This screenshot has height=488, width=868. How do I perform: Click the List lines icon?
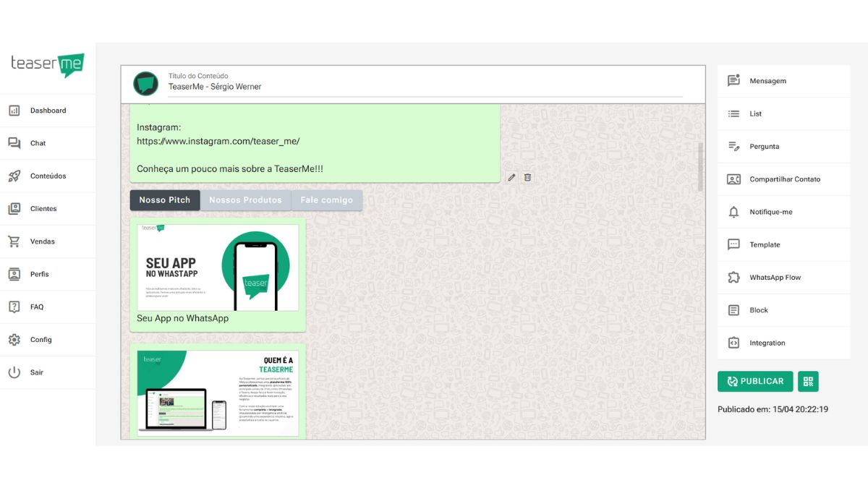coord(733,114)
